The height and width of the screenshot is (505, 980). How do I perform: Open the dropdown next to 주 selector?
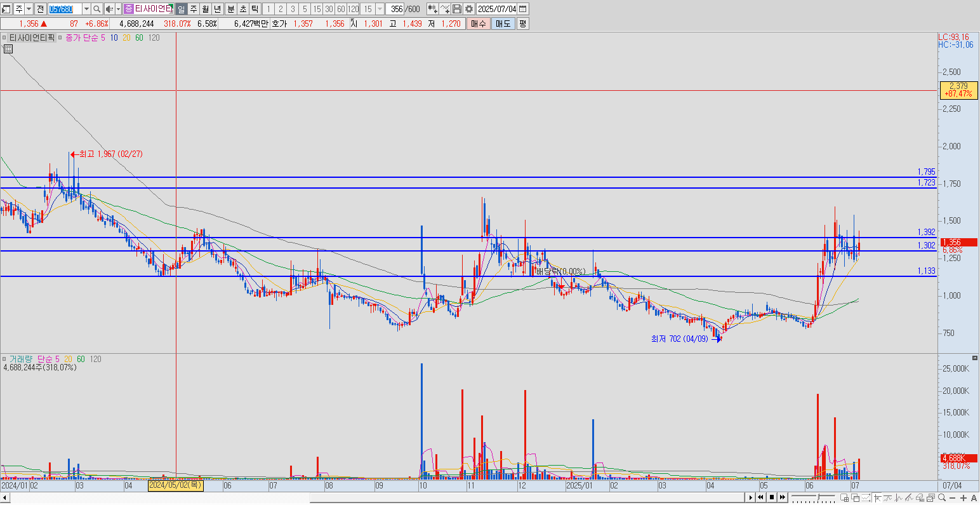pos(29,9)
